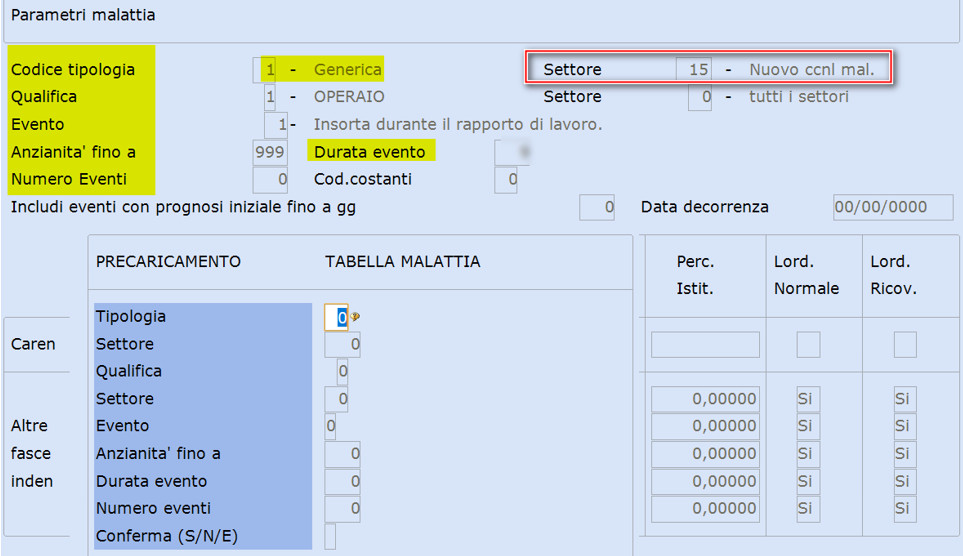
Task: Open the lookup icon beside the Tipologia field
Action: 355,317
